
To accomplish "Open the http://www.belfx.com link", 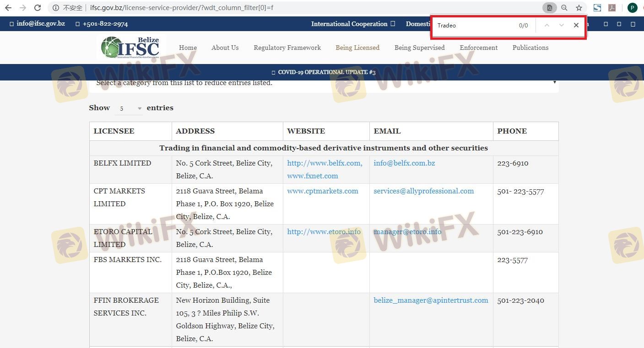I will click(x=325, y=163).
